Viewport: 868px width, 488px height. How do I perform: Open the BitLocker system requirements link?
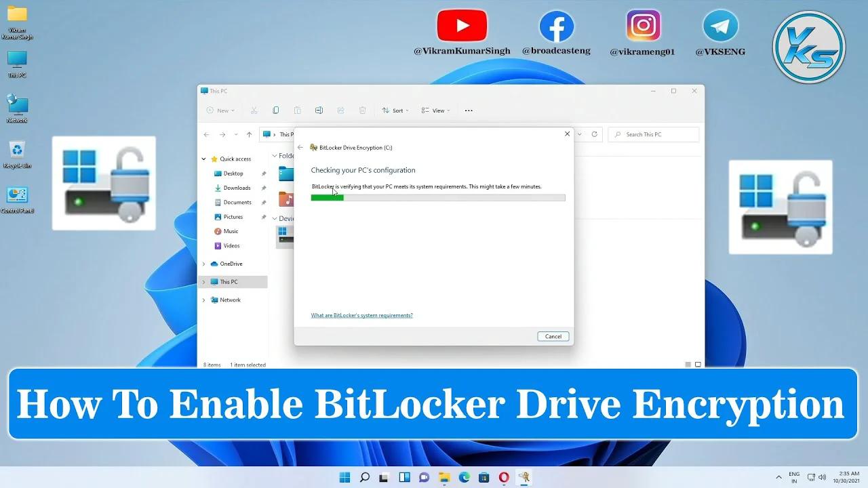(361, 314)
